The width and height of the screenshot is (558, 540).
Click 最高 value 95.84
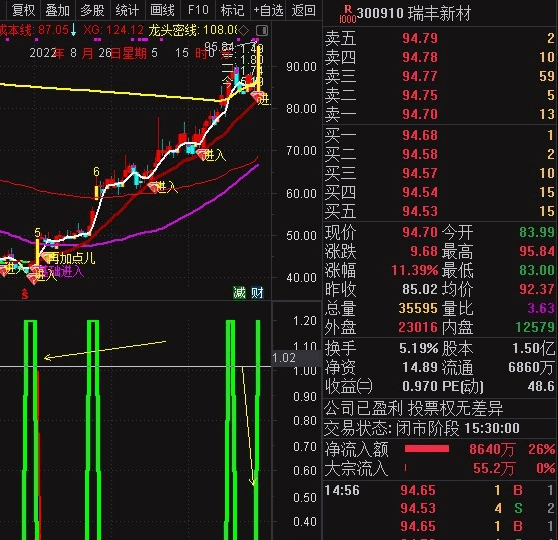coord(537,251)
